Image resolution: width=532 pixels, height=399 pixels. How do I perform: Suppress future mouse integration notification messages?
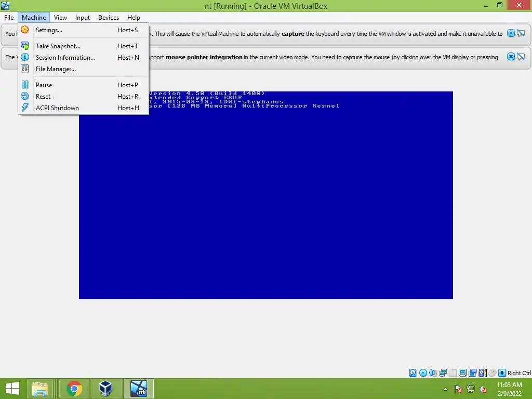coord(521,57)
